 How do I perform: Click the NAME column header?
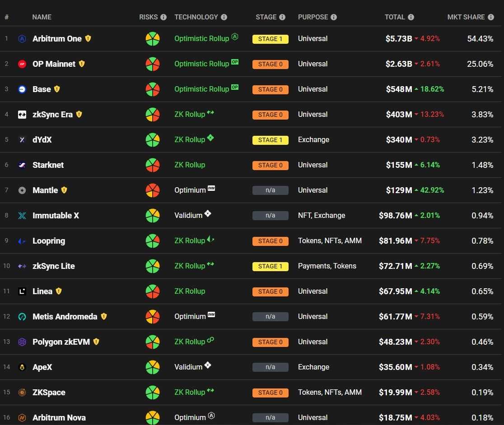[x=42, y=17]
